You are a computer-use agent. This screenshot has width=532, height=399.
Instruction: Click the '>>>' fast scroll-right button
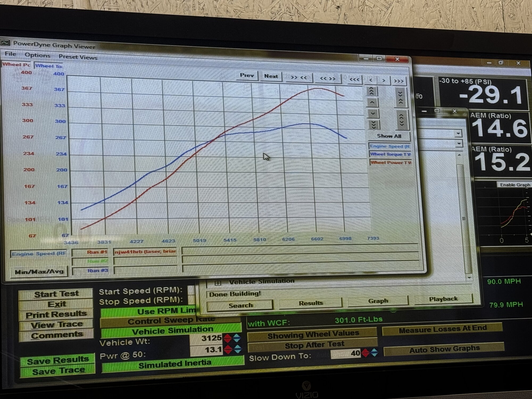[x=398, y=81]
